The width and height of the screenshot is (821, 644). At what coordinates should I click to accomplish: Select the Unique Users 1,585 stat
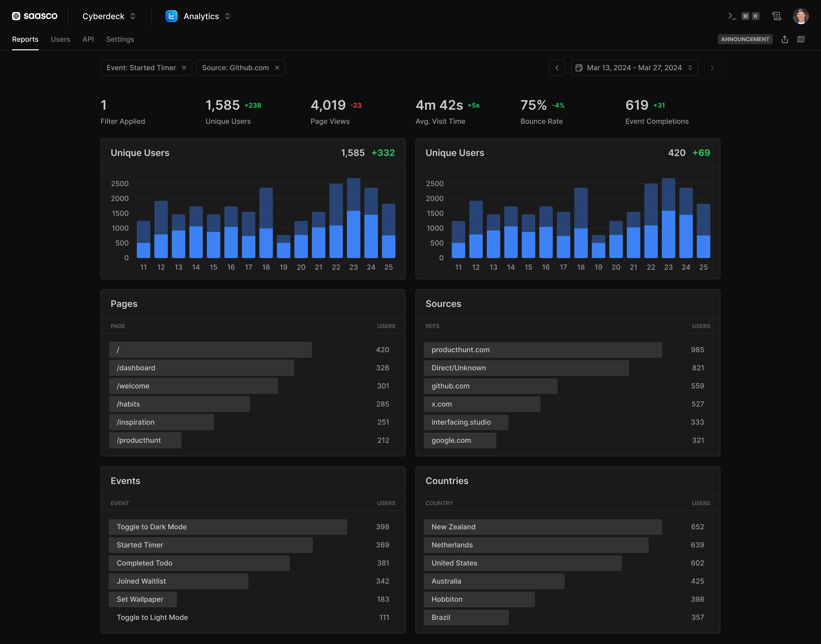click(x=233, y=112)
